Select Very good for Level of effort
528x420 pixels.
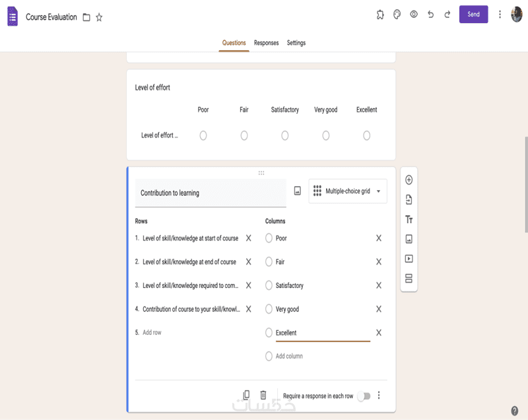pyautogui.click(x=326, y=135)
